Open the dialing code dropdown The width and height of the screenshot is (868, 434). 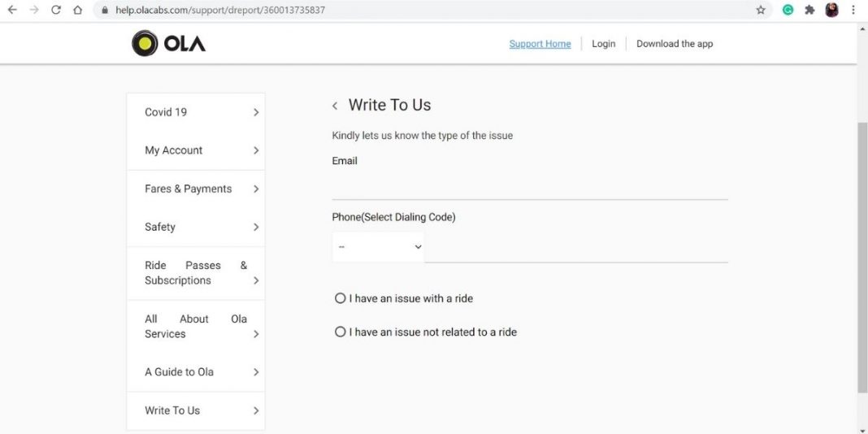click(x=378, y=247)
